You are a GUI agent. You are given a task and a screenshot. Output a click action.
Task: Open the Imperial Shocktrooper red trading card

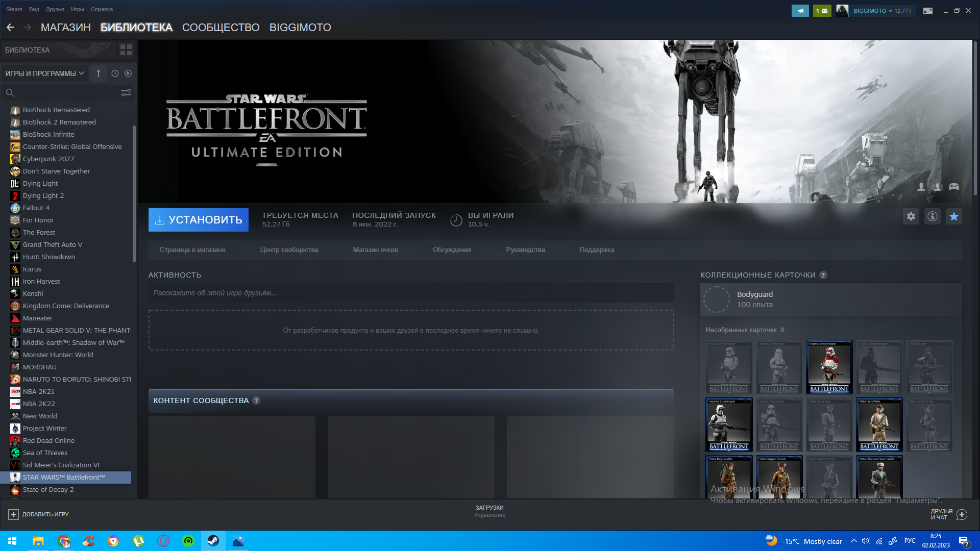click(829, 367)
